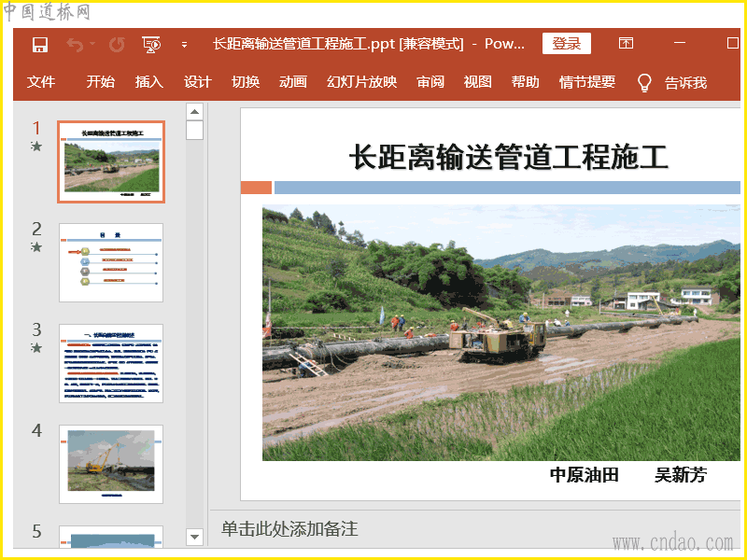Viewport: 747px width, 560px height.
Task: Click animation star icon under slide 2
Action: (x=36, y=247)
